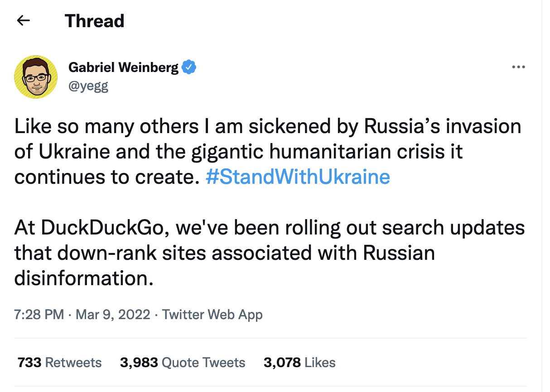
Task: Select the paragraph about Russia's invasion
Action: [x=268, y=152]
